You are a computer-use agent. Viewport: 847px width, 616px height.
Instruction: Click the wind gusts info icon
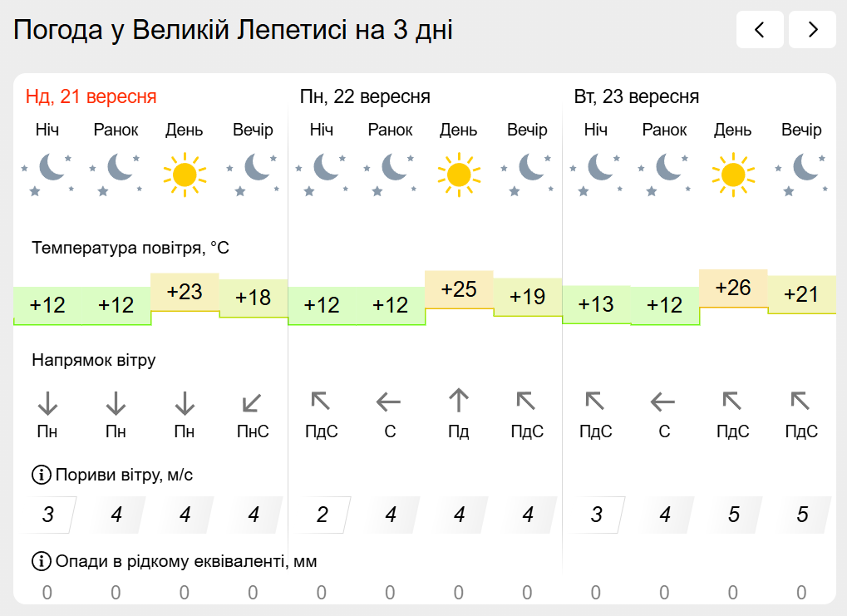(41, 475)
